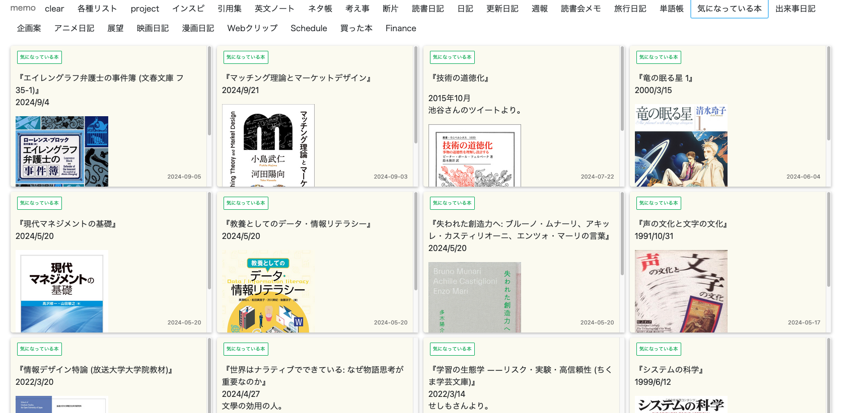
Task: Switch to 単語帳 tab
Action: 672,9
